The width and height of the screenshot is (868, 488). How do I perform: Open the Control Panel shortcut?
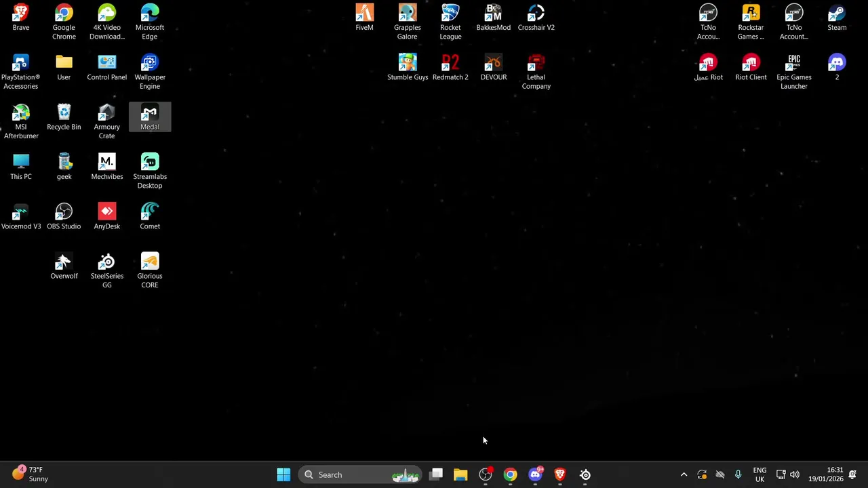pyautogui.click(x=106, y=68)
